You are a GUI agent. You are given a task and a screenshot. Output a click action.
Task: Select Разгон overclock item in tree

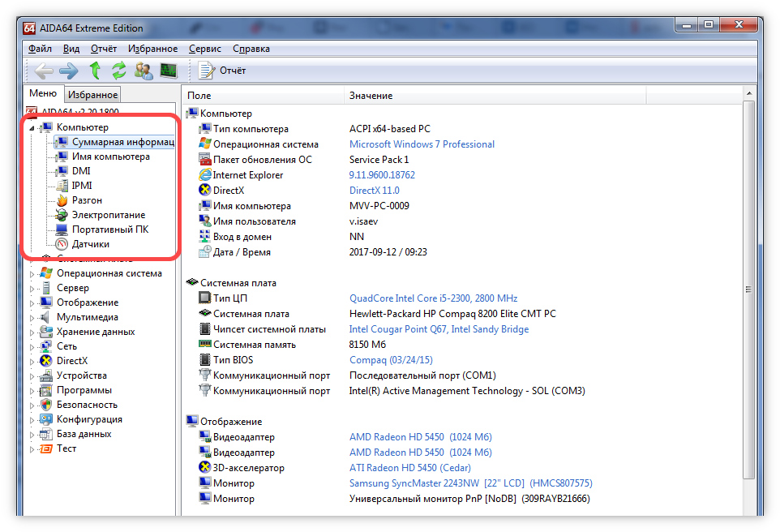click(87, 200)
